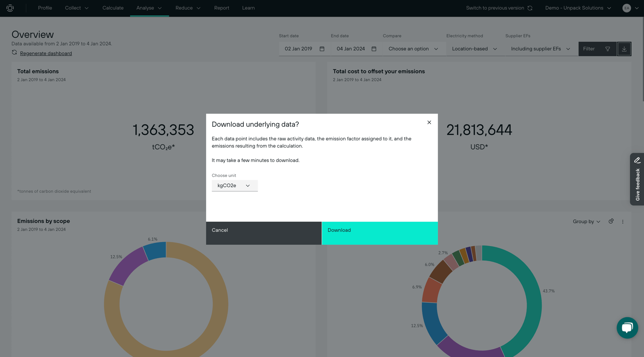Open the kgCO2e unit dropdown

tap(234, 185)
